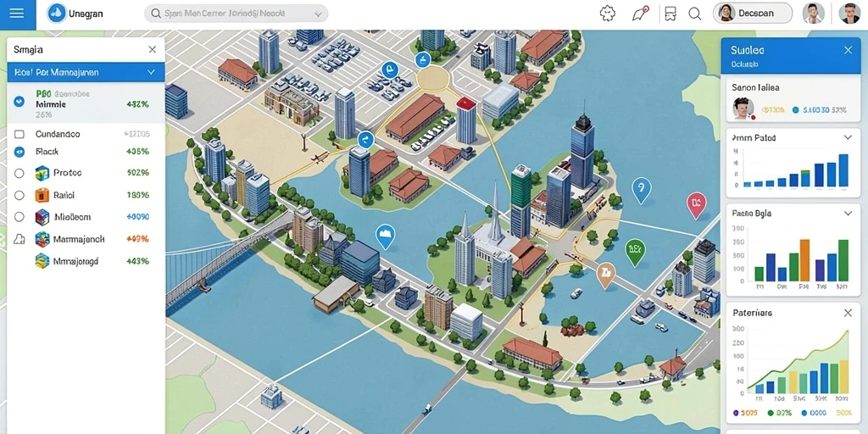Image resolution: width=868 pixels, height=434 pixels.
Task: Open the Decsean user profile button
Action: [753, 14]
